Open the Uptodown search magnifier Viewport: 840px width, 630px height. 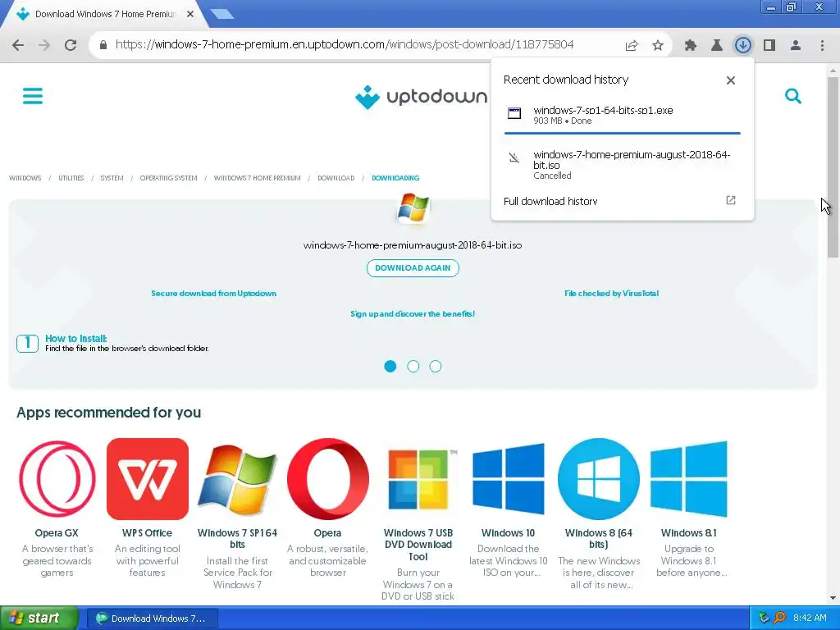point(793,97)
